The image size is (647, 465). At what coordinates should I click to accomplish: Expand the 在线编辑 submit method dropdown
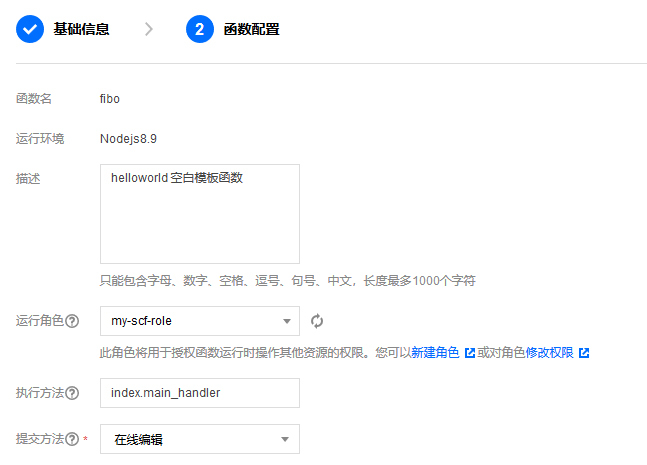[200, 439]
